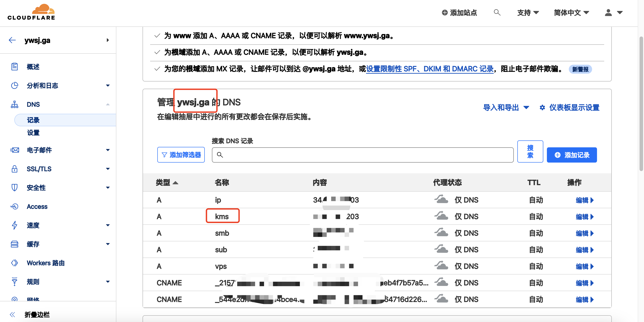Toggle proxy cloud for the _2157 CNAME record
This screenshot has width=644, height=322.
441,282
